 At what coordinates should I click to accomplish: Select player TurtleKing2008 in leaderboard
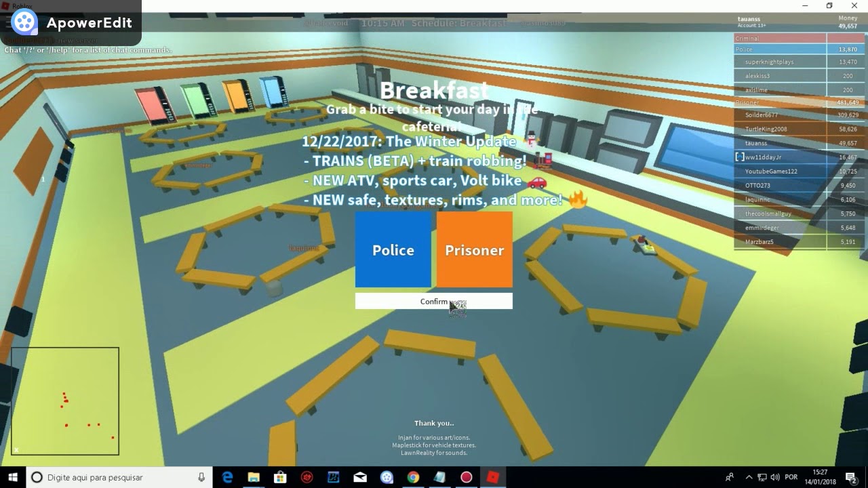click(x=797, y=129)
